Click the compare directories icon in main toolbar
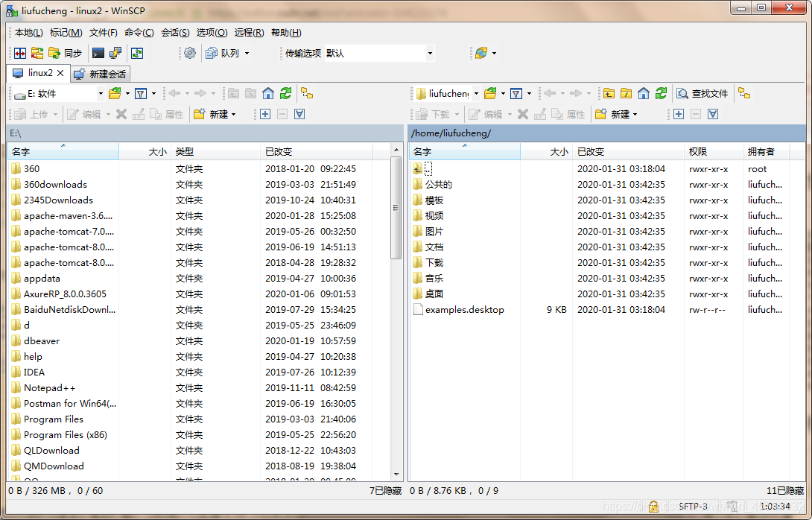The width and height of the screenshot is (812, 520). point(20,54)
